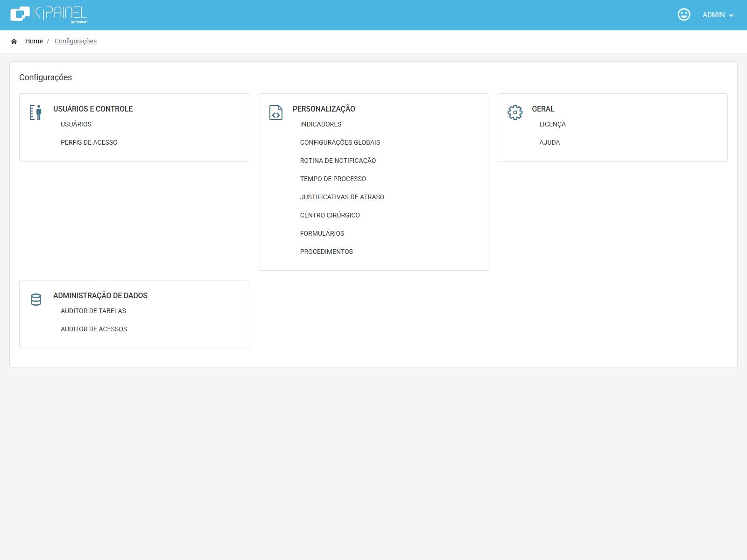Click ADMINISTRAÇÃO DE DADOS heading
The image size is (747, 560).
point(100,295)
